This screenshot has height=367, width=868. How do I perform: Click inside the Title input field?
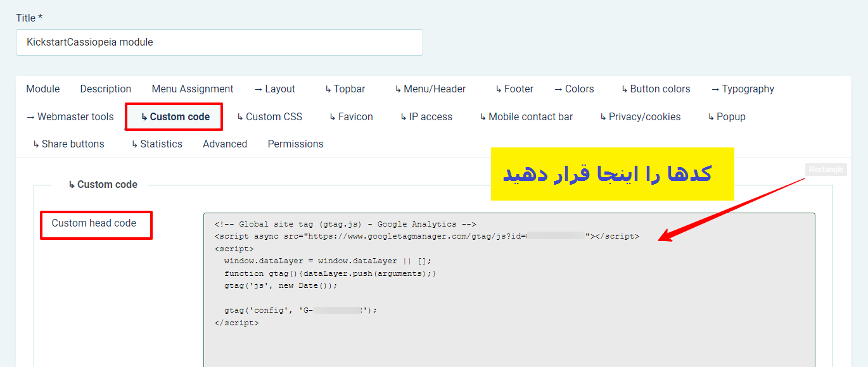[219, 42]
